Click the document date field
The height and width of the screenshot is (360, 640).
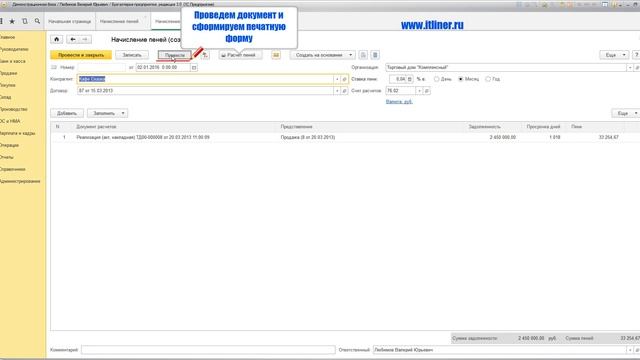point(163,67)
